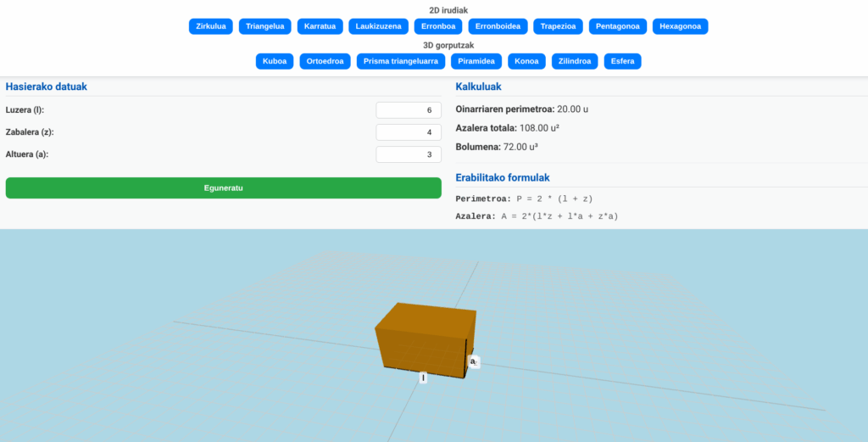The width and height of the screenshot is (868, 442).
Task: Edit the Altuera (a) input field
Action: coord(409,154)
